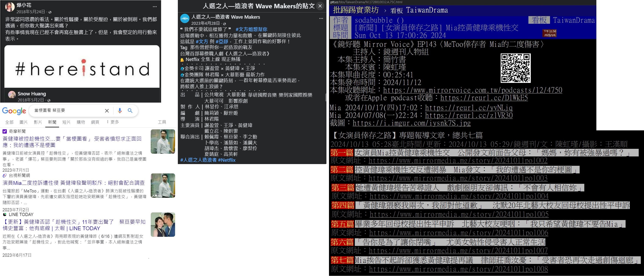Click the 台視新聞網 source icon
Image resolution: width=644 pixels, height=276 pixels.
tap(4, 175)
